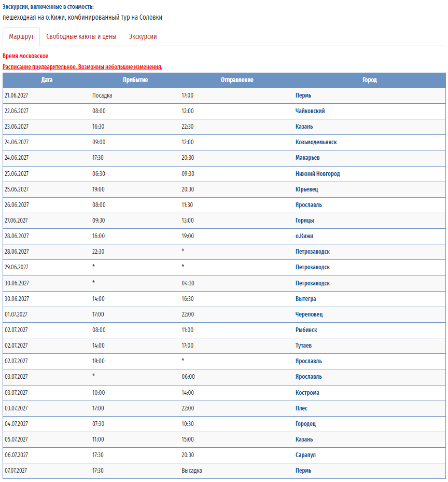
Task: Open the Маршрут tab
Action: click(x=21, y=37)
